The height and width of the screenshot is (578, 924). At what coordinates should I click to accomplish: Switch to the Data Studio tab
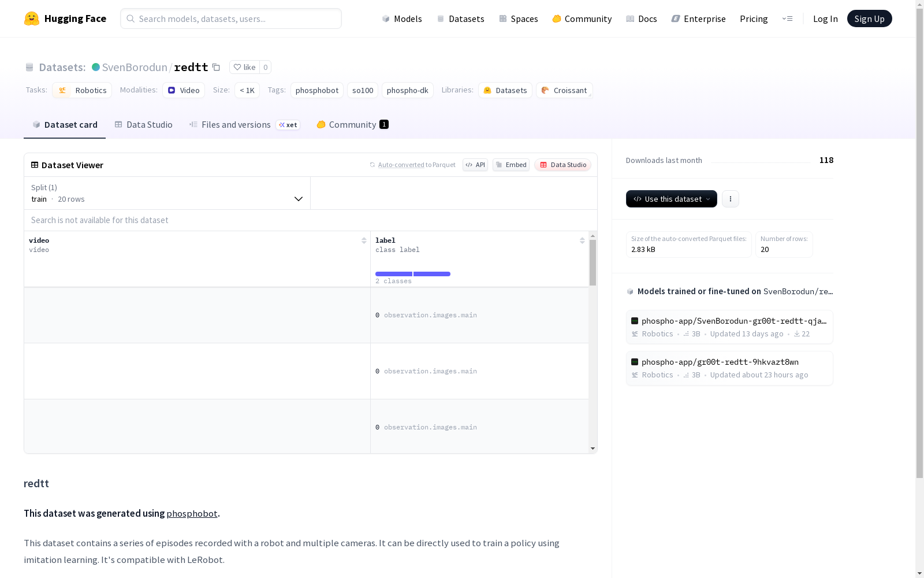(144, 125)
